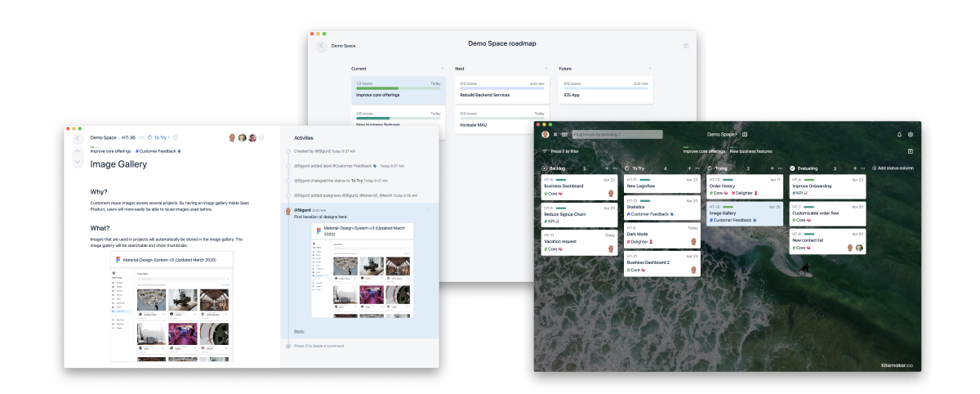Click 'Improve core offerings' theme in issue
The height and width of the screenshot is (394, 980).
coord(110,151)
